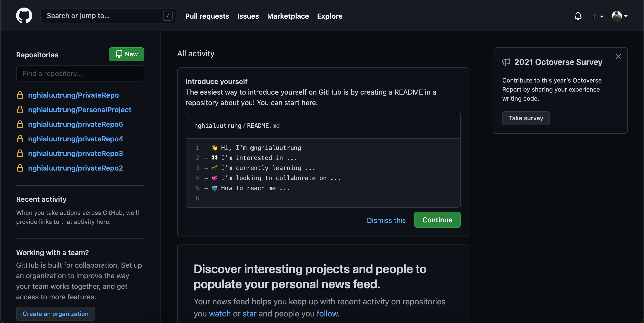Click the Find a repository search field

(x=80, y=73)
